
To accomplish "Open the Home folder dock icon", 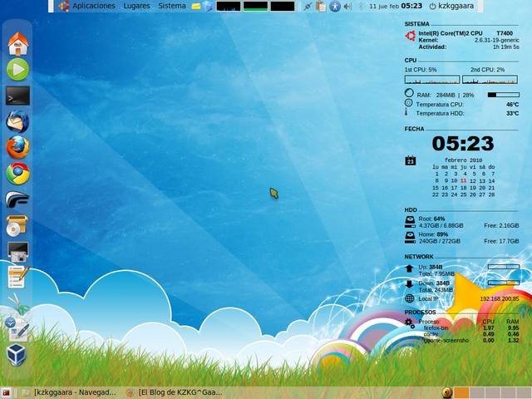I will (x=18, y=43).
